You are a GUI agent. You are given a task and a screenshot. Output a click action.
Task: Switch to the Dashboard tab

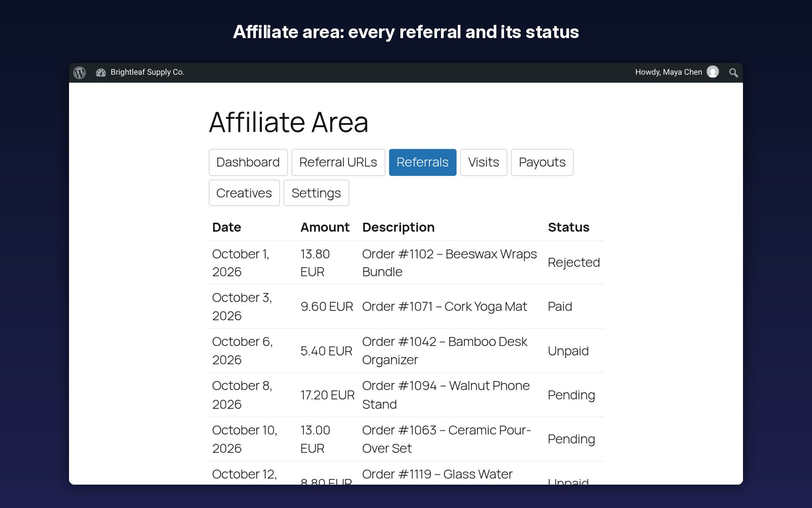(248, 163)
